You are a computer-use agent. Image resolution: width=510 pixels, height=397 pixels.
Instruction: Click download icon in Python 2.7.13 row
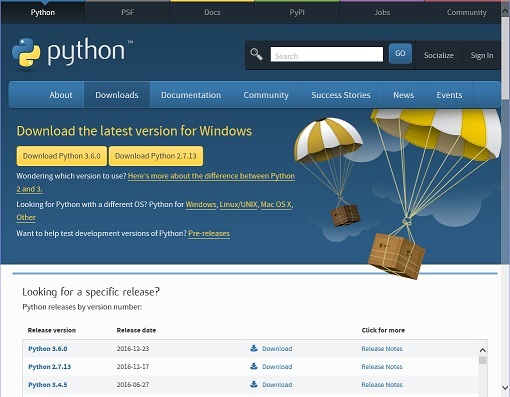254,366
